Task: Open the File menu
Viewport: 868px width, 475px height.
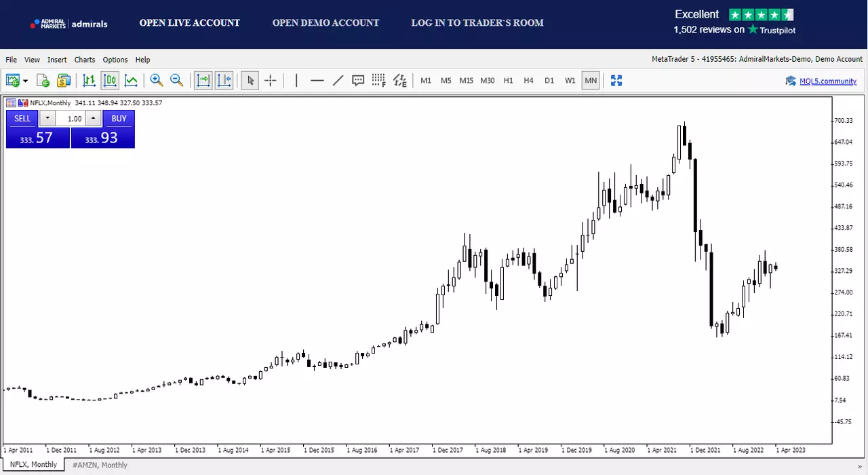Action: [12, 60]
